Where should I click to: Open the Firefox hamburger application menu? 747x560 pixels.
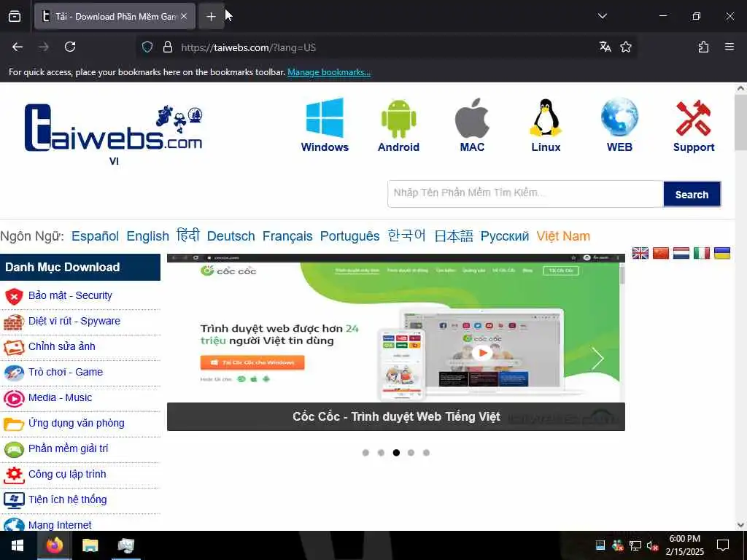coord(729,47)
